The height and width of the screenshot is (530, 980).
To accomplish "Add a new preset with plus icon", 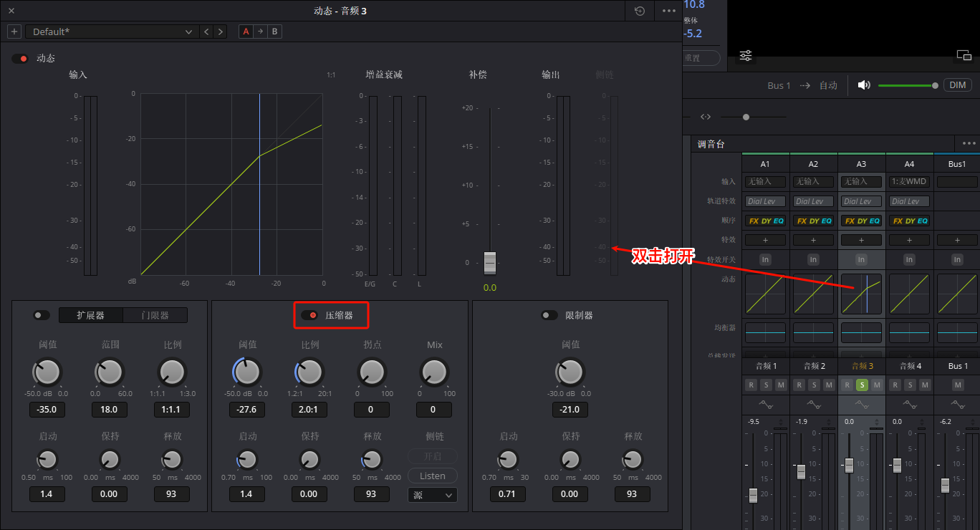I will [14, 32].
